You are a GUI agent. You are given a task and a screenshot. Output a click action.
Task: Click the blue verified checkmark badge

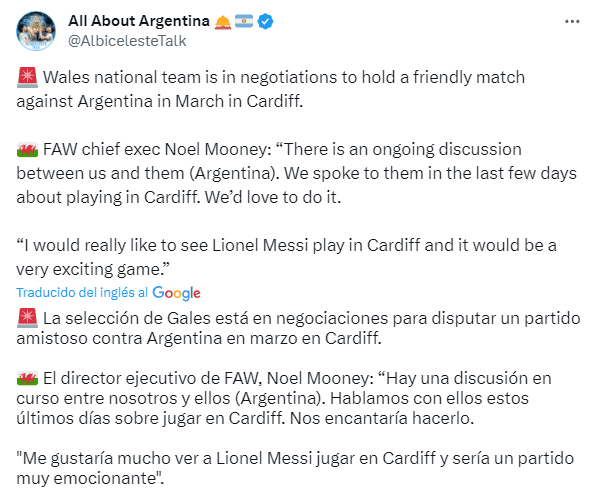click(265, 21)
